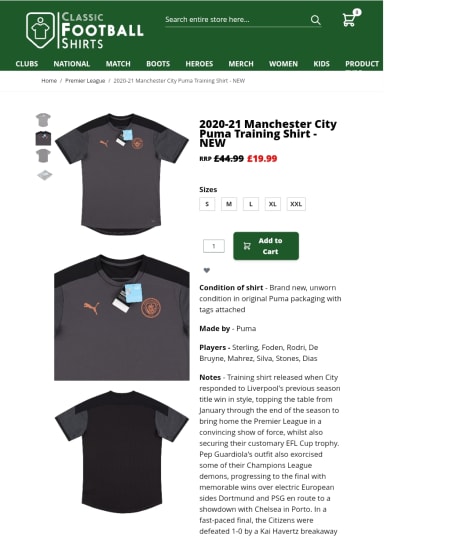Viewport: 475px width, 536px height.
Task: Go to Home breadcrumb link
Action: tap(49, 81)
